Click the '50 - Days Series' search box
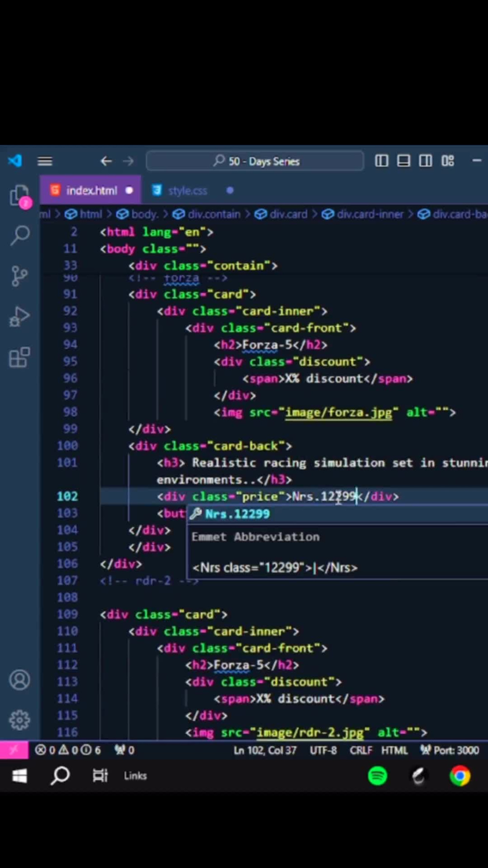The width and height of the screenshot is (488, 868). (255, 161)
